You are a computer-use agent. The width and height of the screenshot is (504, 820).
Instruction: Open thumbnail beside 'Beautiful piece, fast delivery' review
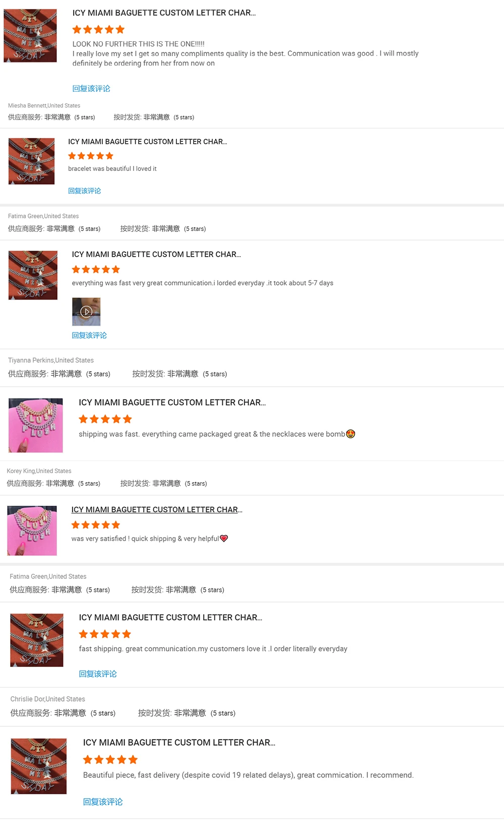[39, 766]
